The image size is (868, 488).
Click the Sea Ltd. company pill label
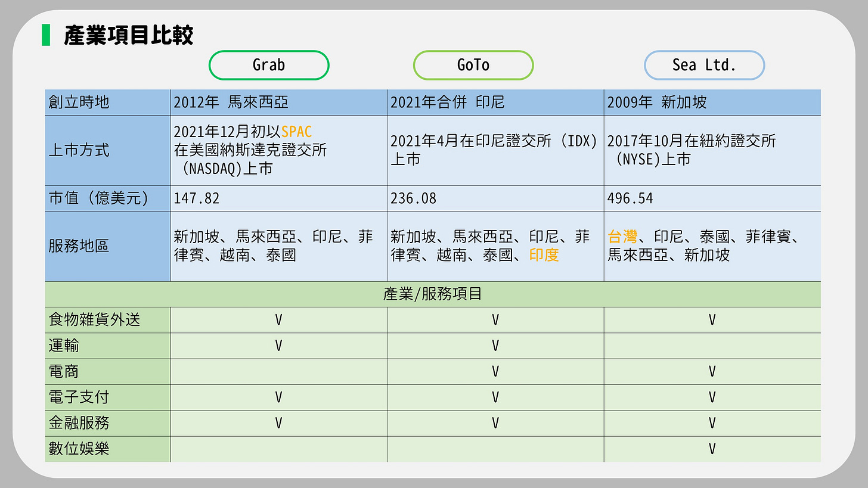[704, 65]
